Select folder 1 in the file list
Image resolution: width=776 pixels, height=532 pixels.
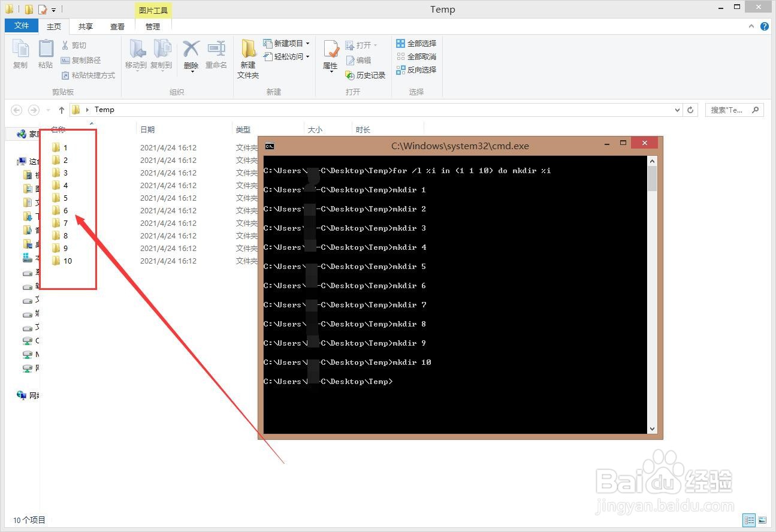tap(59, 147)
